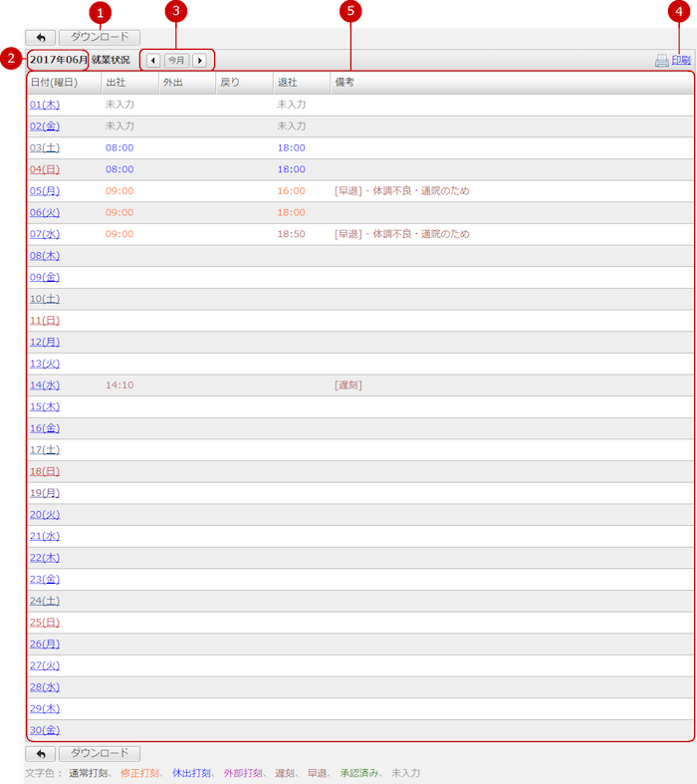This screenshot has width=697, height=784.
Task: Click the bottom back arrow button
Action: click(42, 754)
